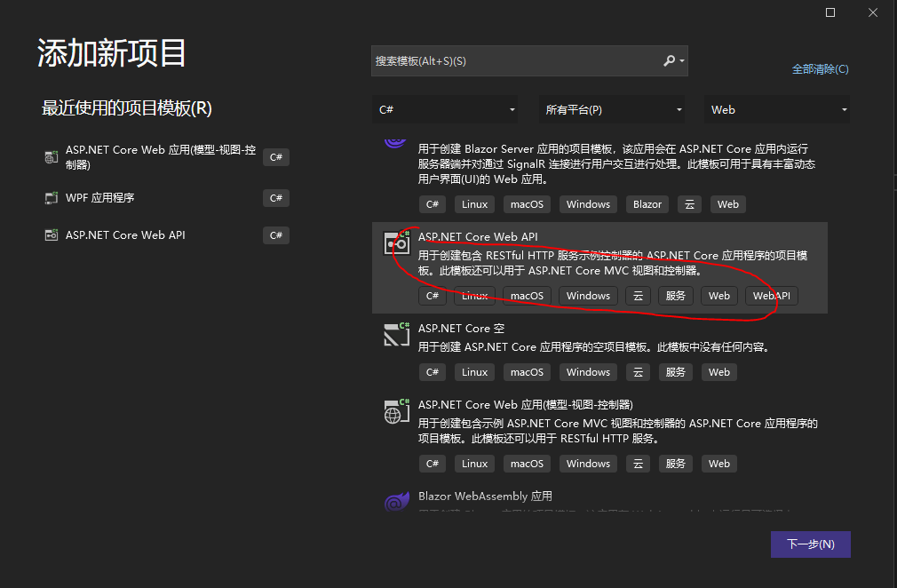Select ASP.NET Core Web API template title
Image resolution: width=897 pixels, height=588 pixels.
478,237
